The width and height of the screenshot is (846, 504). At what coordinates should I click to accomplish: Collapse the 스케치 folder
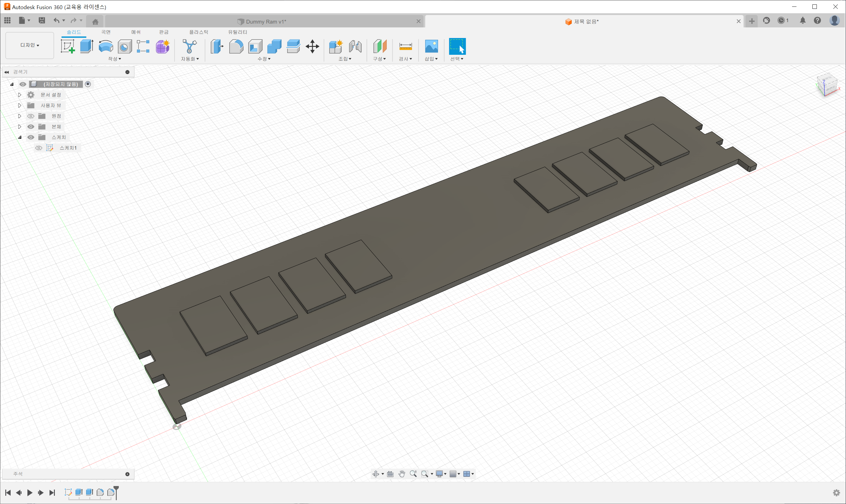point(20,137)
